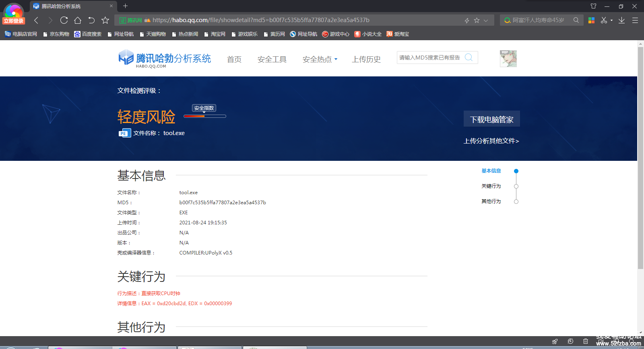Open dropdown arrow beside scissors tool
The width and height of the screenshot is (644, 349).
click(611, 20)
